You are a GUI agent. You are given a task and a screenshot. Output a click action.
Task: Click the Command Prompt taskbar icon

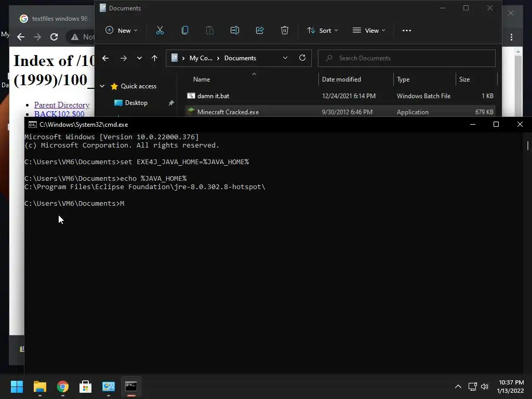(131, 387)
